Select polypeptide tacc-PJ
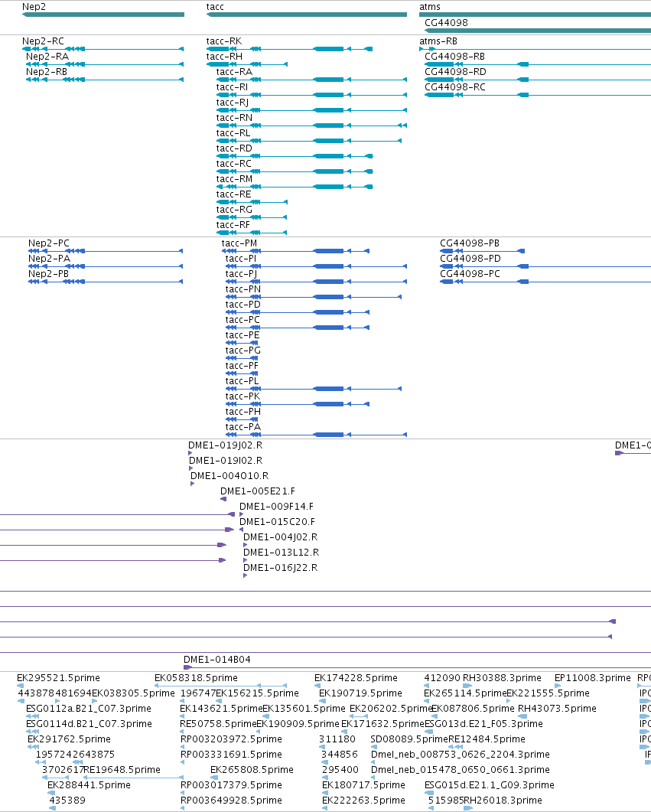Image resolution: width=651 pixels, height=812 pixels. click(241, 273)
